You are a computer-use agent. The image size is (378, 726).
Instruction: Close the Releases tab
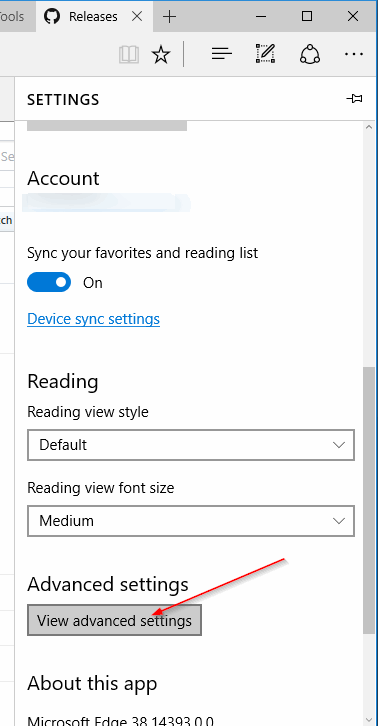click(137, 17)
